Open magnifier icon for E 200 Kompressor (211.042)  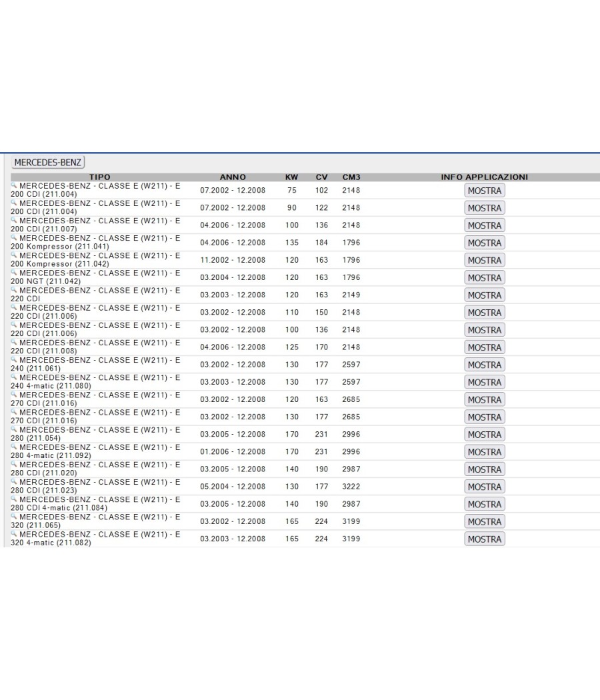point(14,255)
